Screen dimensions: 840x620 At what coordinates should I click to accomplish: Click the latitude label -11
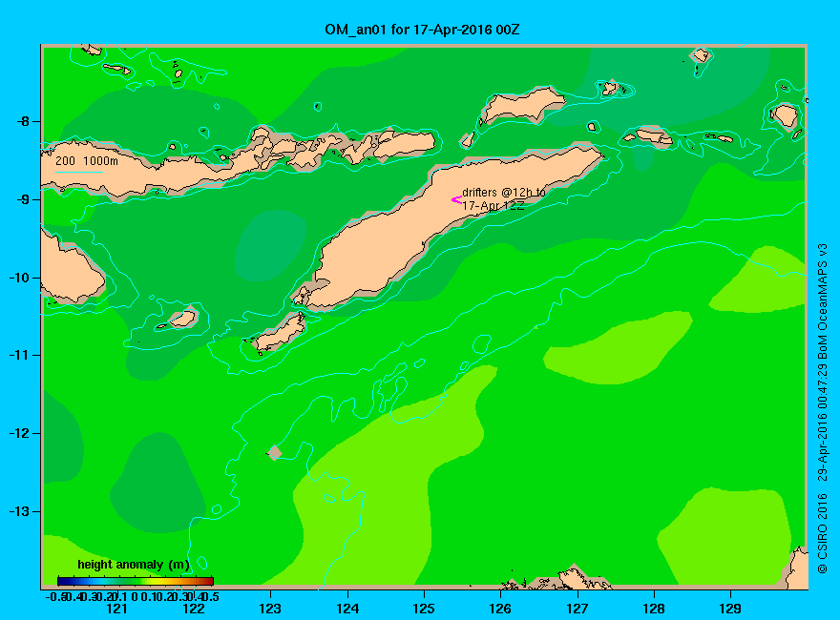(x=19, y=355)
